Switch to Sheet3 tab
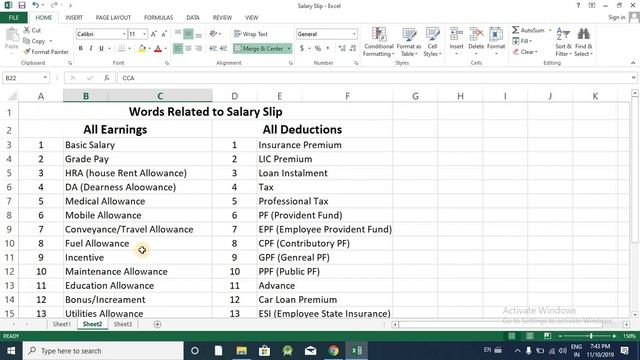Screen dimensions: 640x360 123,324
